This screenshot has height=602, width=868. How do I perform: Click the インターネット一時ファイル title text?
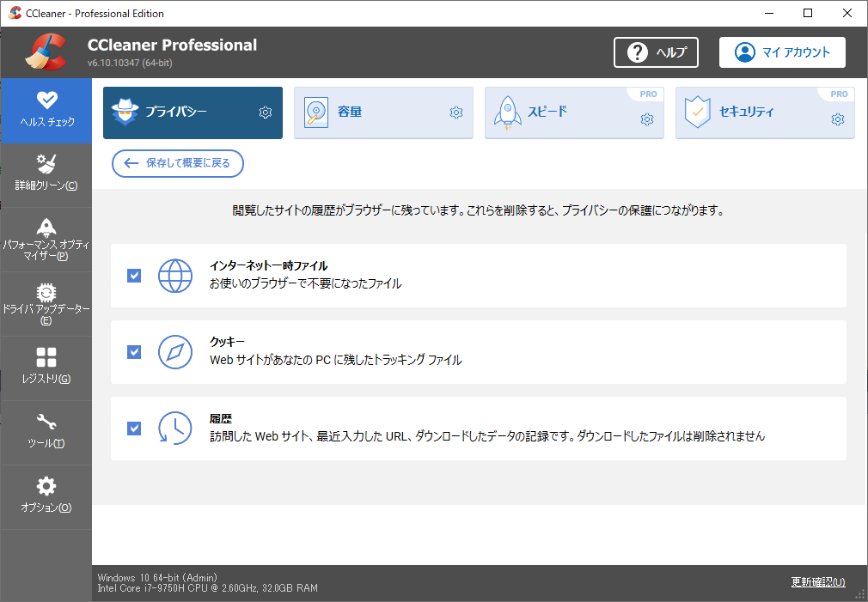pos(268,265)
